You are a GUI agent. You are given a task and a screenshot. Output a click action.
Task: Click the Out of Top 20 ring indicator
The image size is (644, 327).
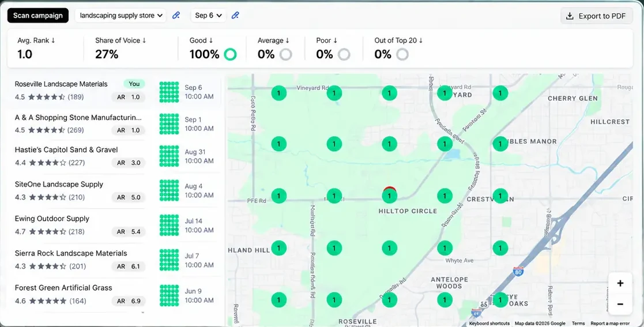click(402, 54)
